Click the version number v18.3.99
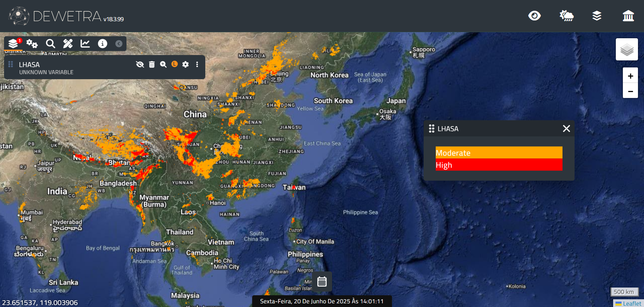The width and height of the screenshot is (644, 307). [x=113, y=19]
